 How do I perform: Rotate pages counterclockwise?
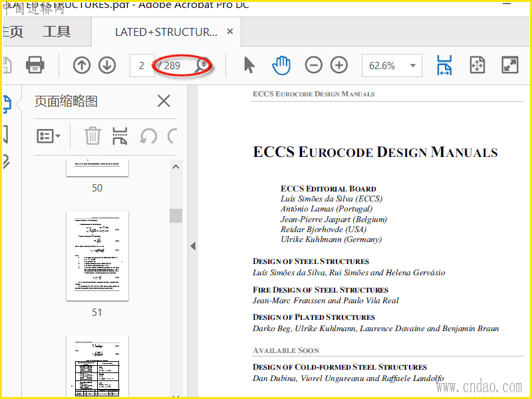tap(148, 136)
